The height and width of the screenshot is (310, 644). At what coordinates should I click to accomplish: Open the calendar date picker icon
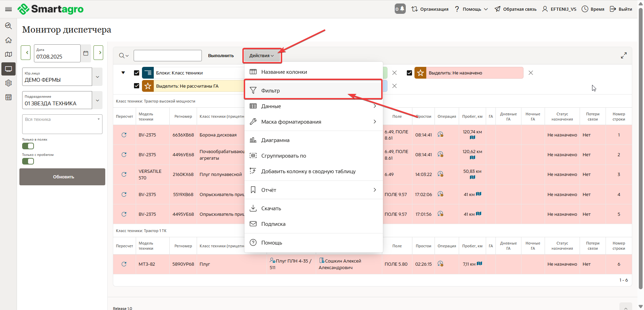pyautogui.click(x=86, y=53)
